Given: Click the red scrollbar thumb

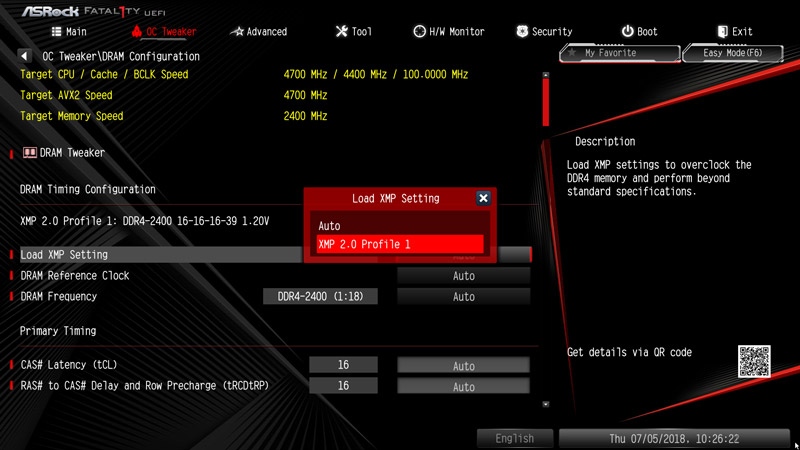Looking at the screenshot, I should pyautogui.click(x=545, y=103).
